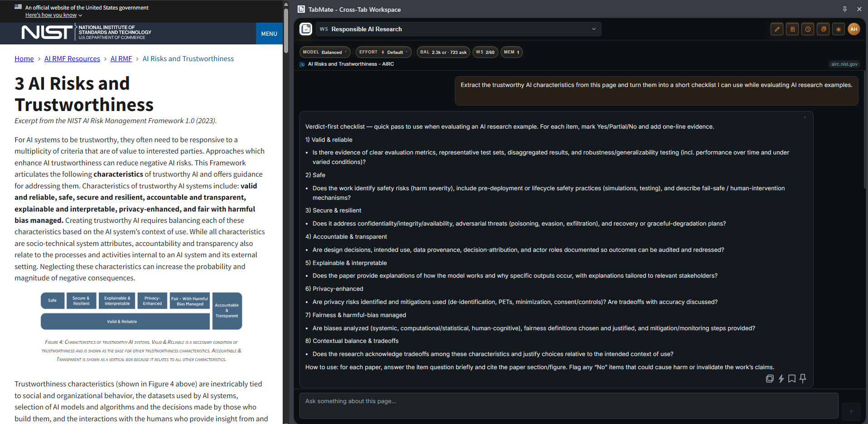The width and height of the screenshot is (868, 424).
Task: Click the lightning bolt icon under response
Action: click(x=781, y=379)
